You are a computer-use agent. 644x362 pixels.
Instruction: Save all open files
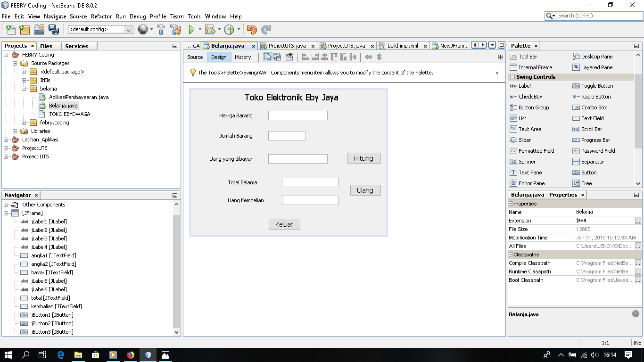point(54,29)
